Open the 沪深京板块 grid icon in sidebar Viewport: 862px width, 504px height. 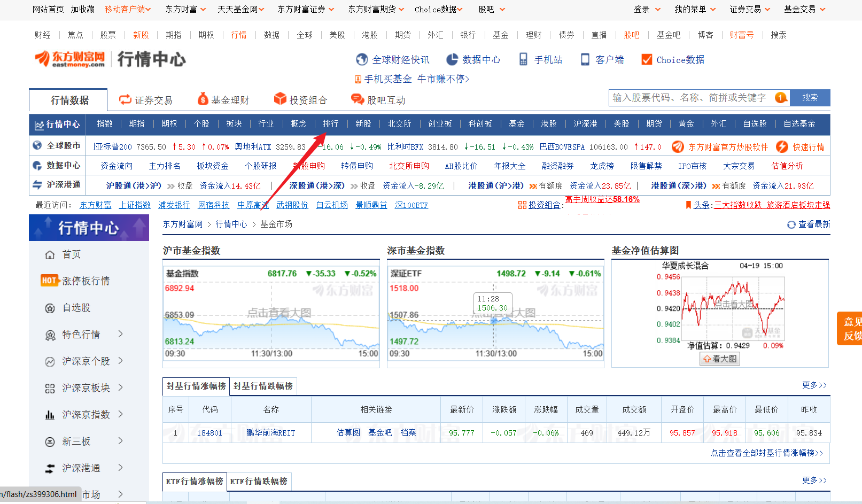tap(50, 389)
